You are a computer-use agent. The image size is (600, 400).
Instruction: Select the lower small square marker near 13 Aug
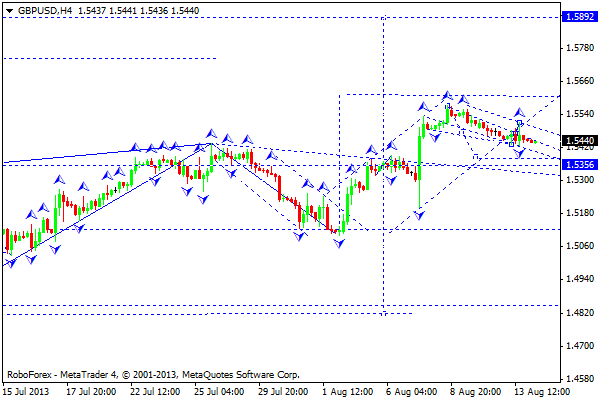pyautogui.click(x=512, y=145)
